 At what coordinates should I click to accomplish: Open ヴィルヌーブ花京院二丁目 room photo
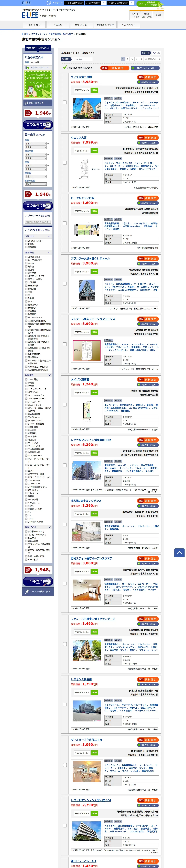click(x=87, y=771)
